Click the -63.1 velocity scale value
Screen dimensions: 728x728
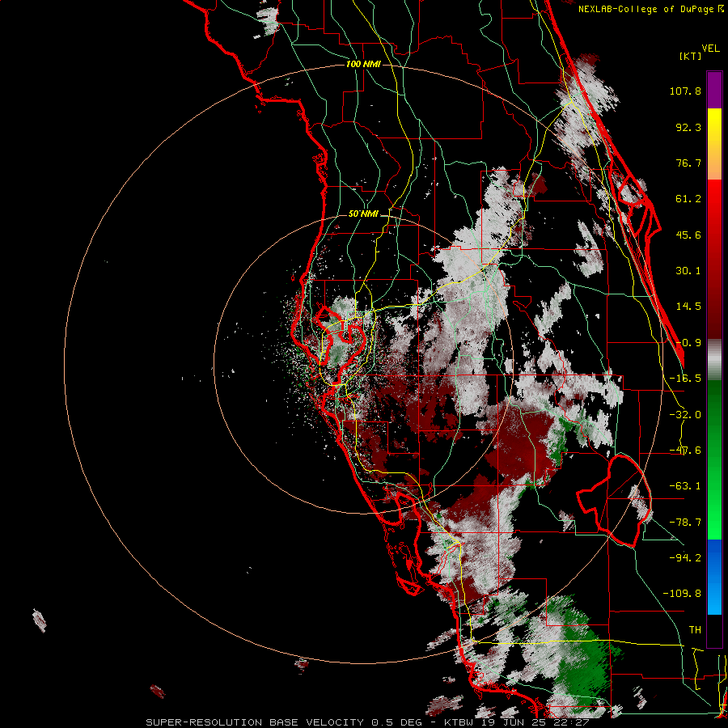pyautogui.click(x=685, y=486)
